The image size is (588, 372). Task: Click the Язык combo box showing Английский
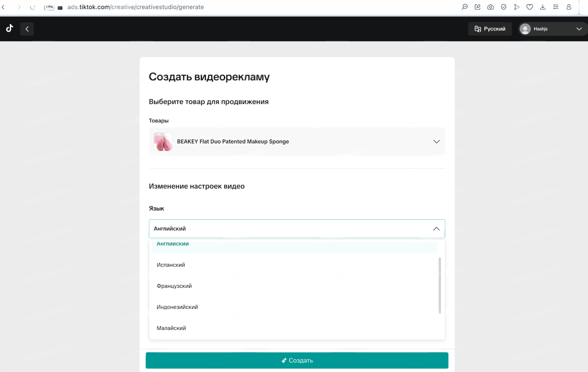[x=297, y=229]
